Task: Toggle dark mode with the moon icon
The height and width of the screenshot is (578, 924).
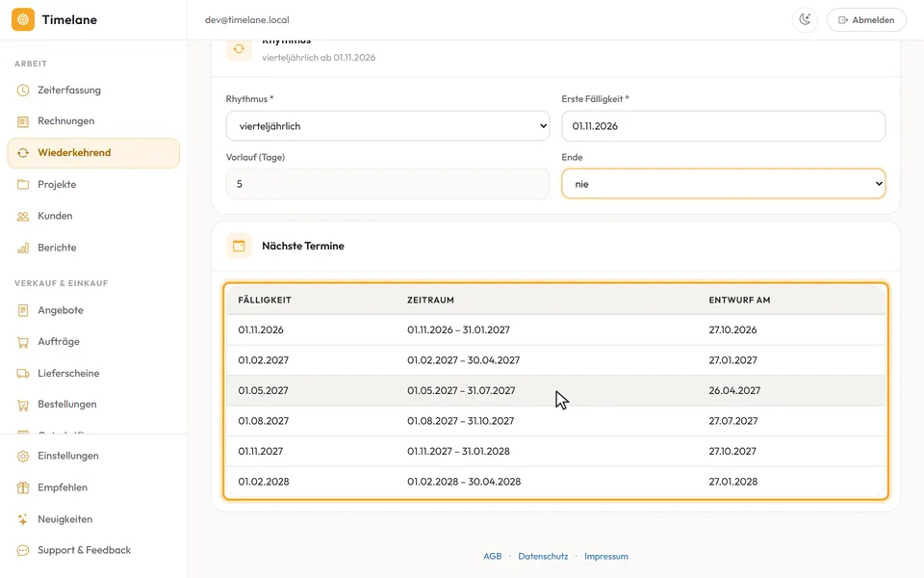Action: coord(805,19)
